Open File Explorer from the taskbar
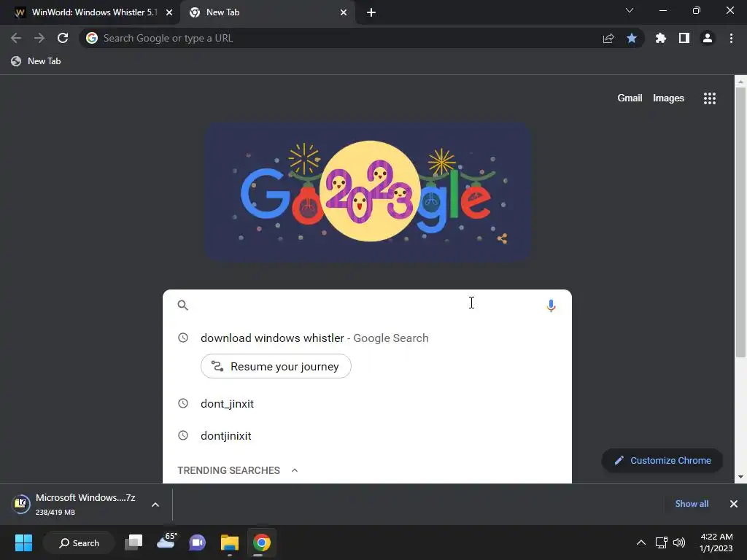 (230, 542)
